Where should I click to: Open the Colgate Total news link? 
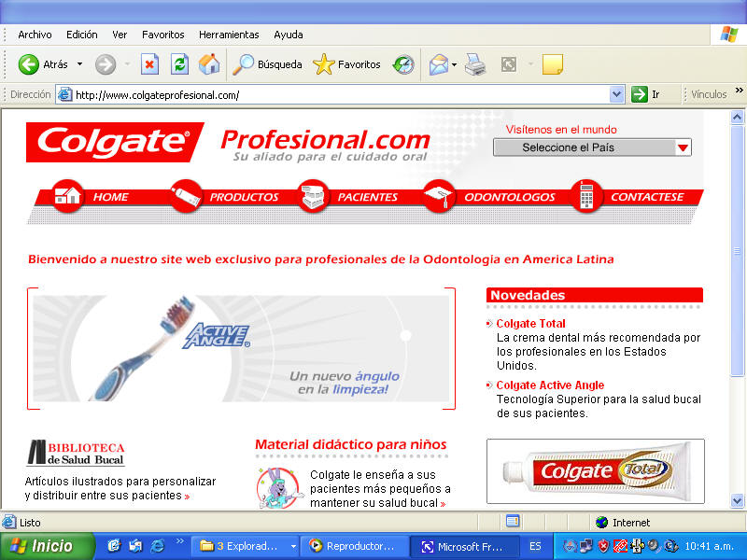pyautogui.click(x=530, y=324)
